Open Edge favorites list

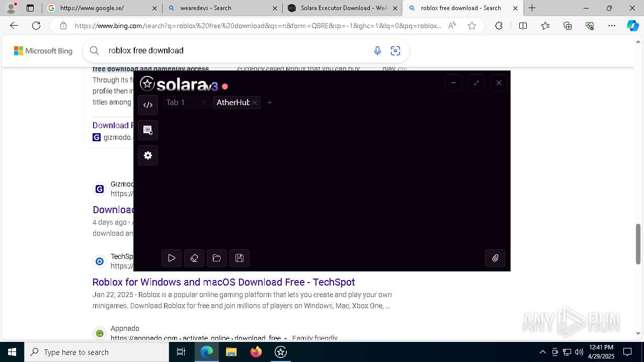click(x=545, y=26)
